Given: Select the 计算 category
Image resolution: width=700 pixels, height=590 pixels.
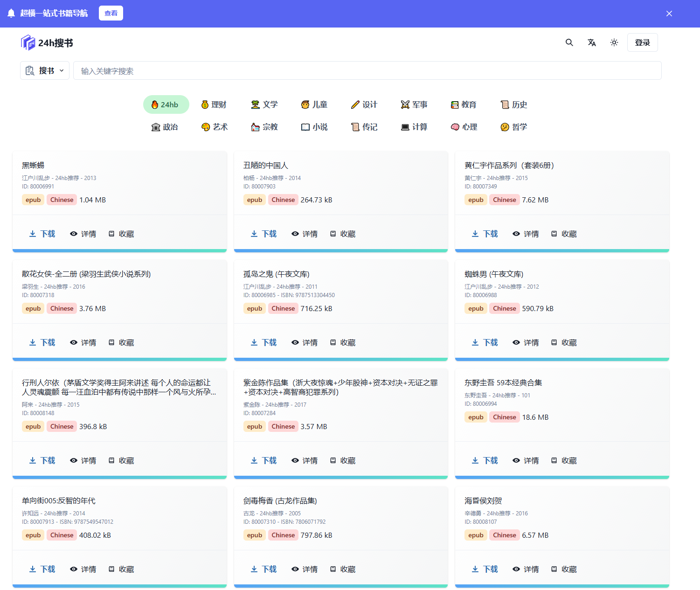Looking at the screenshot, I should (x=414, y=127).
